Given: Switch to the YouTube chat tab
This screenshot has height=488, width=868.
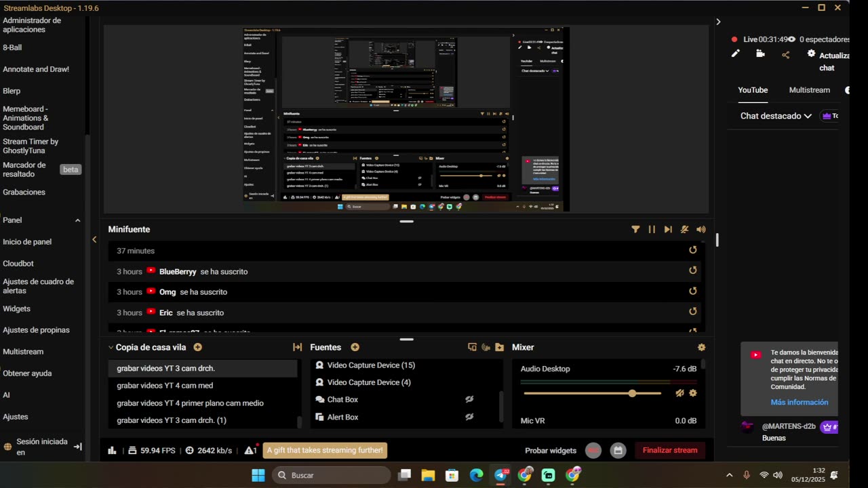Looking at the screenshot, I should pyautogui.click(x=753, y=90).
